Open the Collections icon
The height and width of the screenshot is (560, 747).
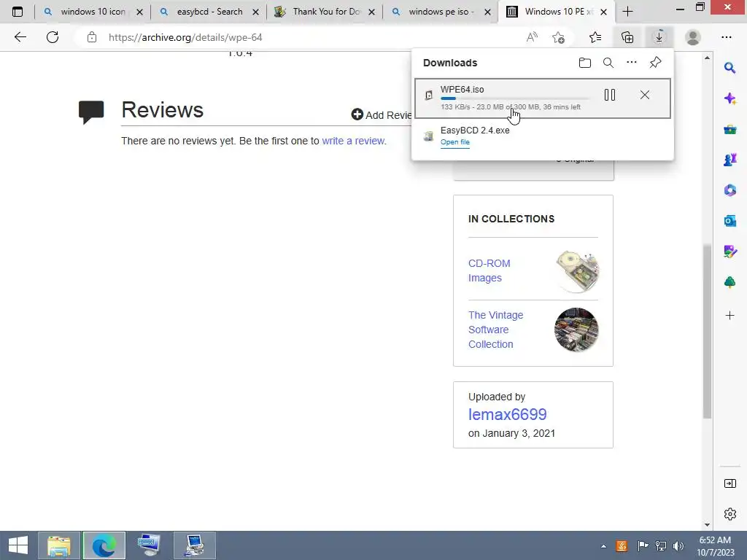coord(627,37)
